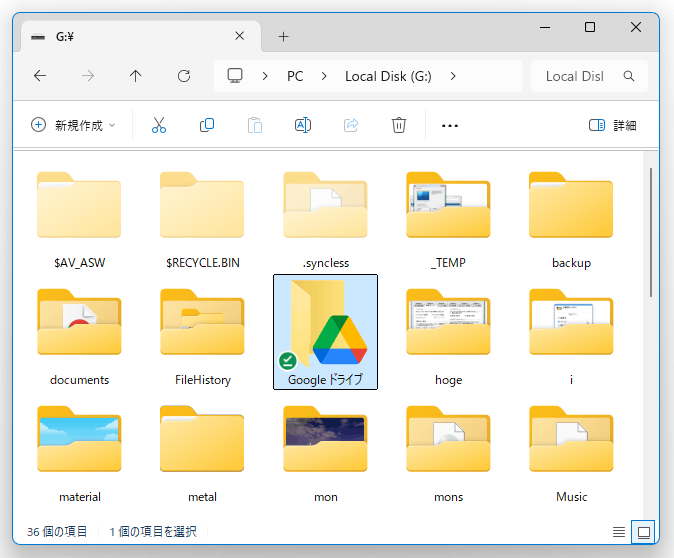
Task: Click Local Disk (G:) breadcrumb segment
Action: pos(388,76)
